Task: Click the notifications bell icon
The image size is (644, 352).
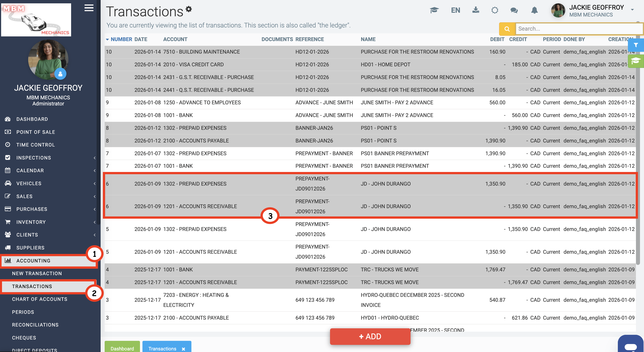Action: point(534,10)
